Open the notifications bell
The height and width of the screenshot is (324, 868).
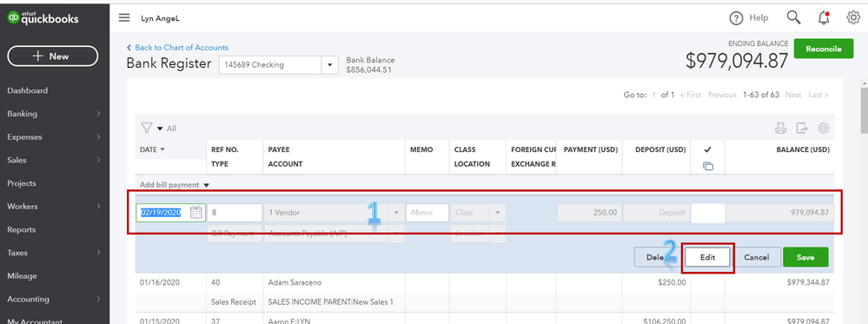[824, 17]
